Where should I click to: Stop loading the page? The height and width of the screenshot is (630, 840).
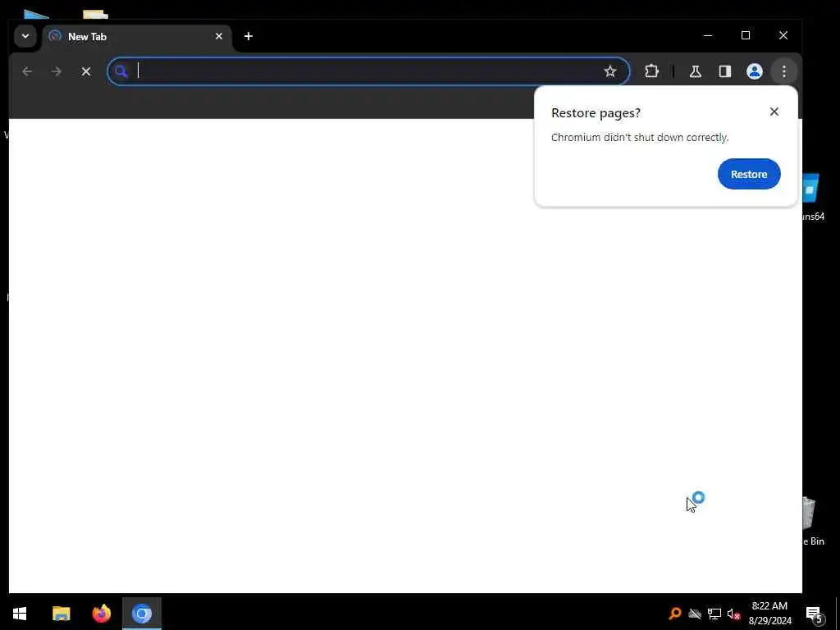coord(85,71)
